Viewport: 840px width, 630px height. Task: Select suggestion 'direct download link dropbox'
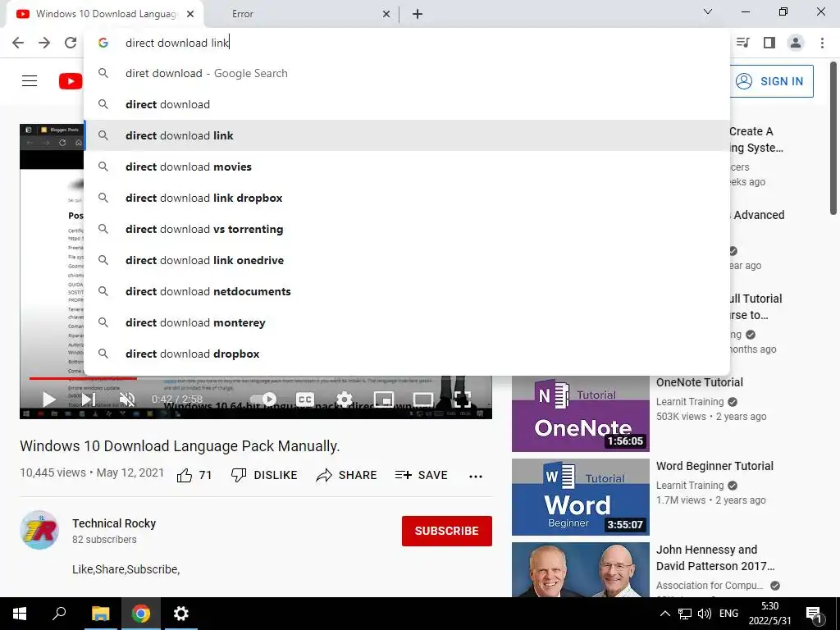pos(407,198)
